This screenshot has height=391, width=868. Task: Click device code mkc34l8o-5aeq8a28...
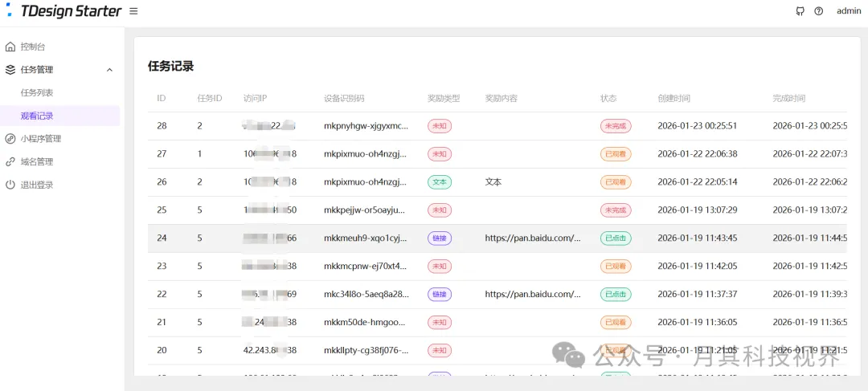(366, 294)
